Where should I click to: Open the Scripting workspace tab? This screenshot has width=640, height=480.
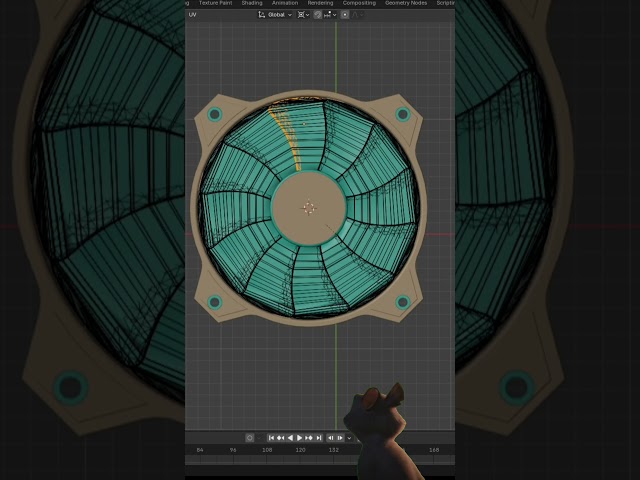coord(445,3)
